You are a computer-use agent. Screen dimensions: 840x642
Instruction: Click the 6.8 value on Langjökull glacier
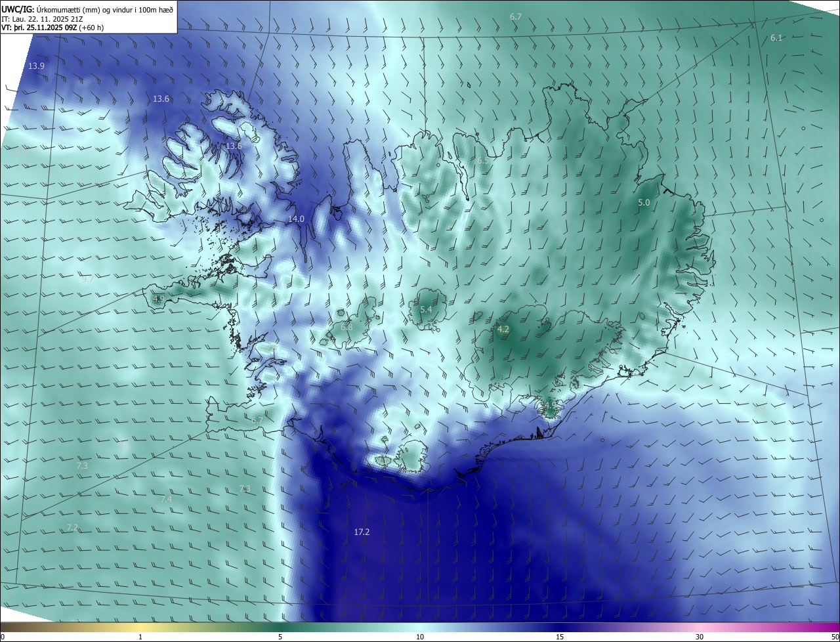click(346, 327)
